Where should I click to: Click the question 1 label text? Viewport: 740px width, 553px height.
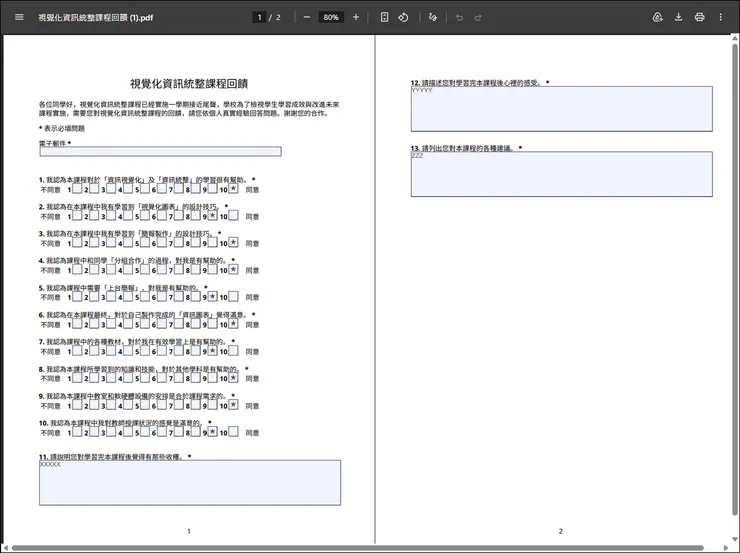coord(147,180)
